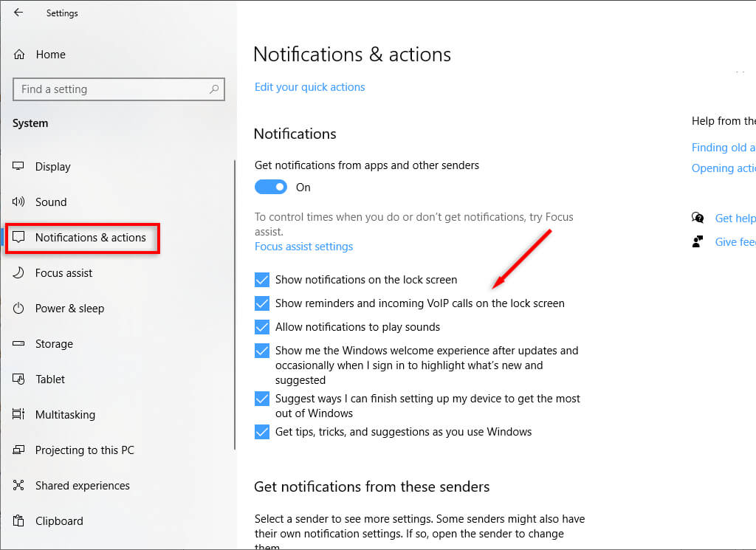Click the Clipboard icon

pos(18,520)
